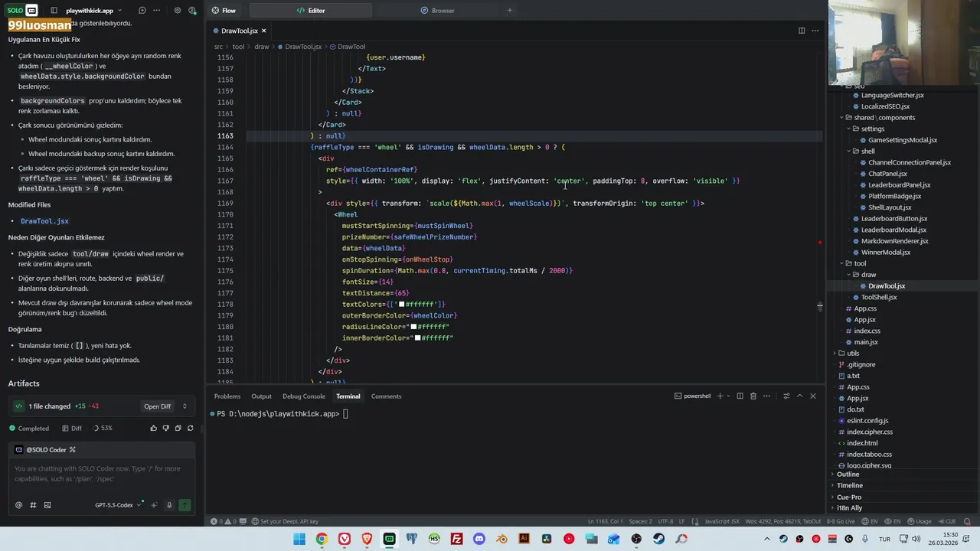Collapse the draw folder in explorer

868,275
